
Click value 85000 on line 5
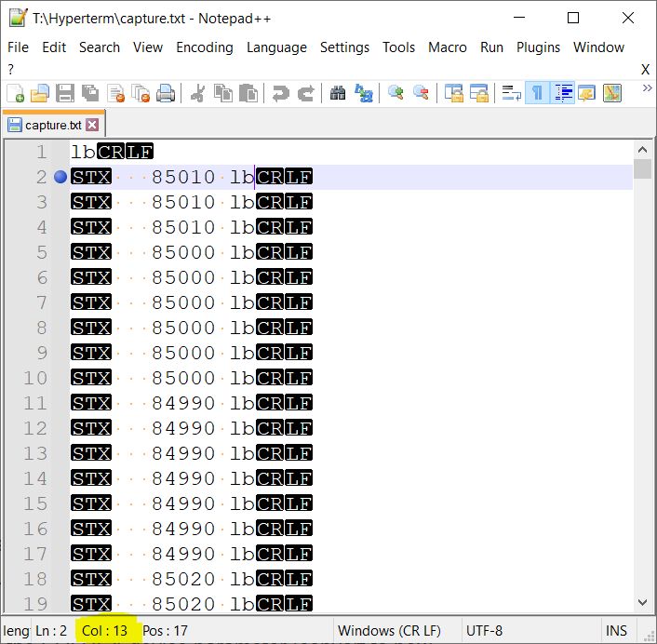click(x=183, y=252)
